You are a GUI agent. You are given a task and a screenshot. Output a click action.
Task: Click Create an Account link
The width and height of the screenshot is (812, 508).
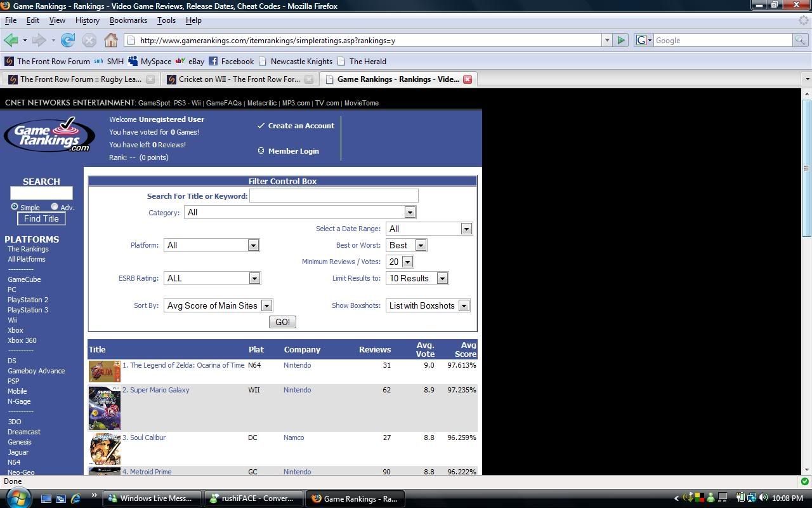click(301, 126)
